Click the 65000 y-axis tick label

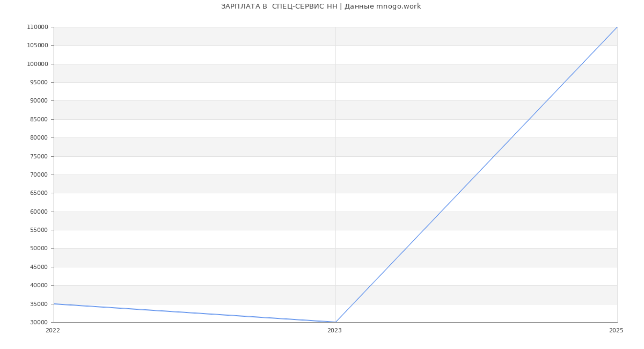coord(39,193)
